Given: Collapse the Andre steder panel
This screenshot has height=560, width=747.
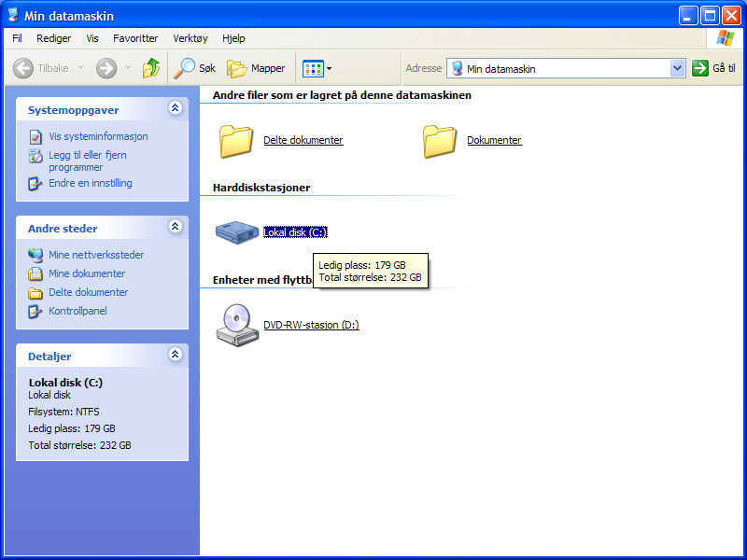Looking at the screenshot, I should 176,226.
